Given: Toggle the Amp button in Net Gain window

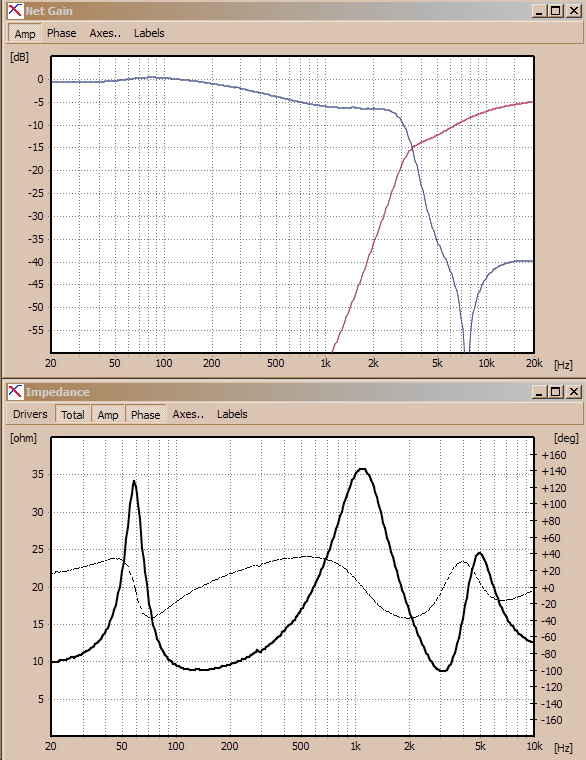Looking at the screenshot, I should pos(25,33).
